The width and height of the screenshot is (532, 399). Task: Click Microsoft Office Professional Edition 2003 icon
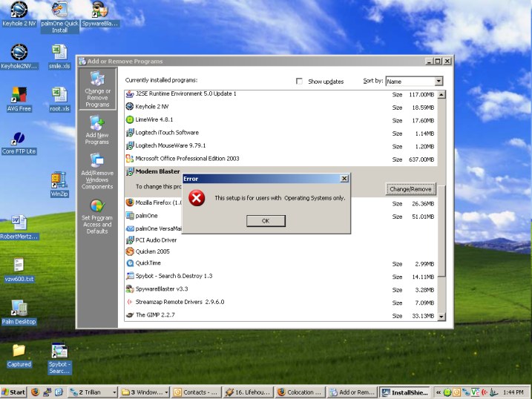(x=130, y=158)
